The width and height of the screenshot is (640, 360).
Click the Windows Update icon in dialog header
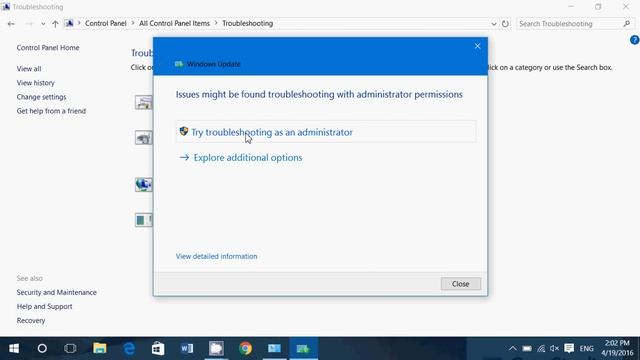[179, 64]
